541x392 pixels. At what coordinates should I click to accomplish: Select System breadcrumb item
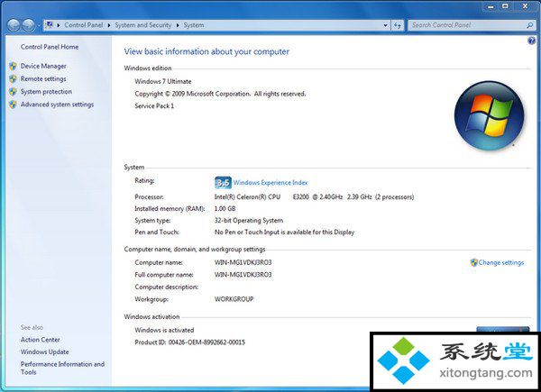[x=194, y=25]
